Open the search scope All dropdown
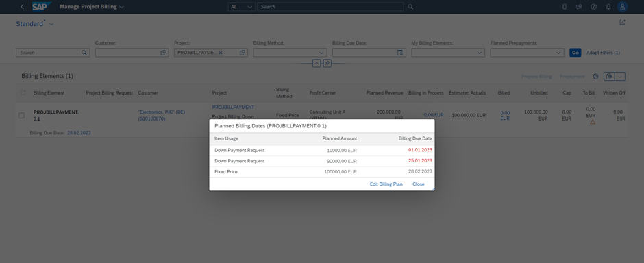This screenshot has width=644, height=263. [x=241, y=7]
